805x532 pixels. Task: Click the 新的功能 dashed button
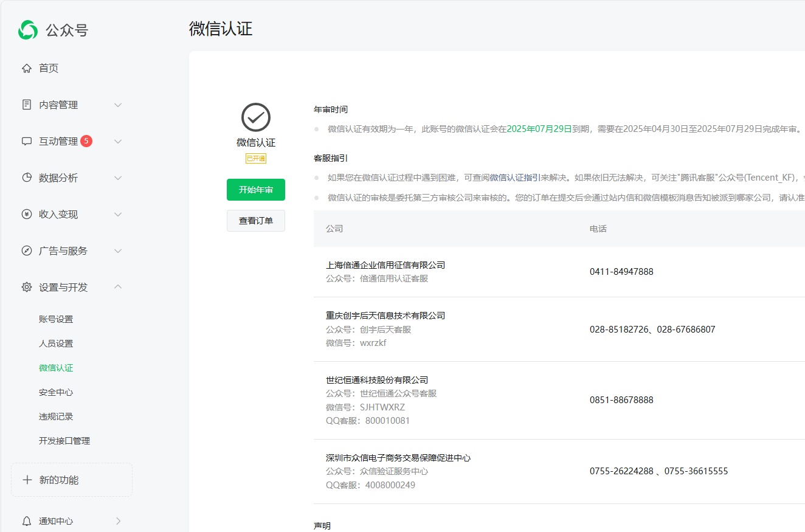[x=72, y=480]
